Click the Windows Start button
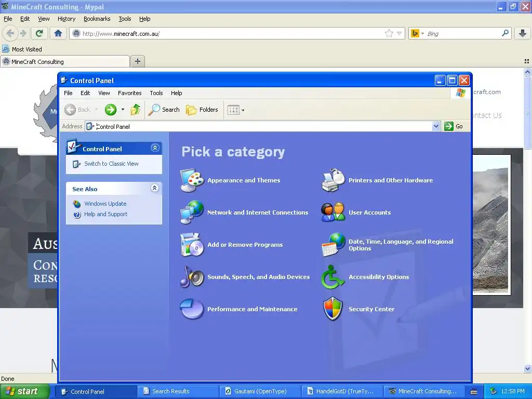 pyautogui.click(x=25, y=391)
